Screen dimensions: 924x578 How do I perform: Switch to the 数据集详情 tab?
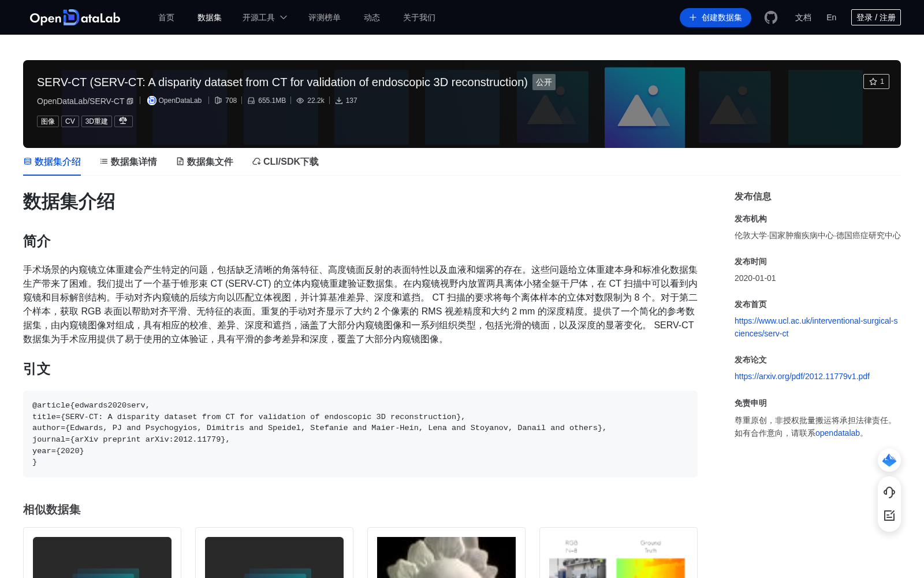tap(128, 162)
